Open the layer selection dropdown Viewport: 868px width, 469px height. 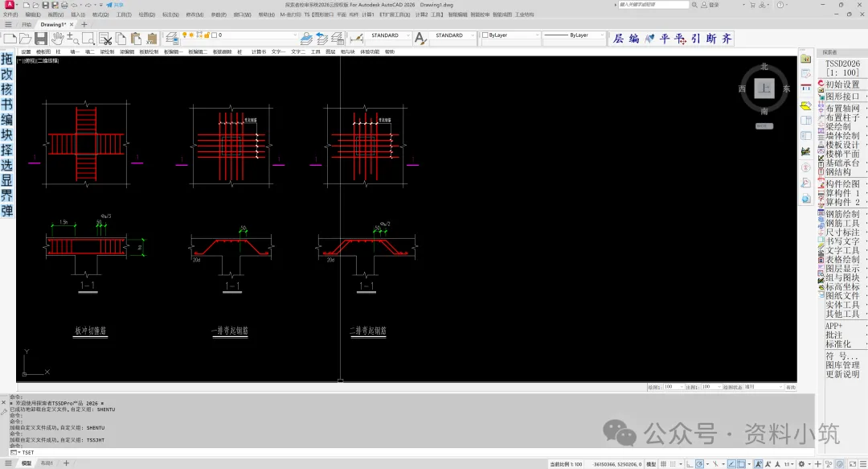pyautogui.click(x=255, y=35)
